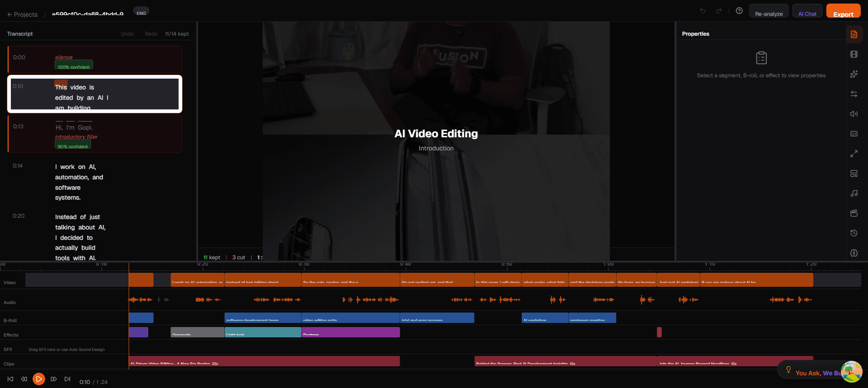Open the audio speaker panel
Image resolution: width=868 pixels, height=388 pixels.
point(854,114)
